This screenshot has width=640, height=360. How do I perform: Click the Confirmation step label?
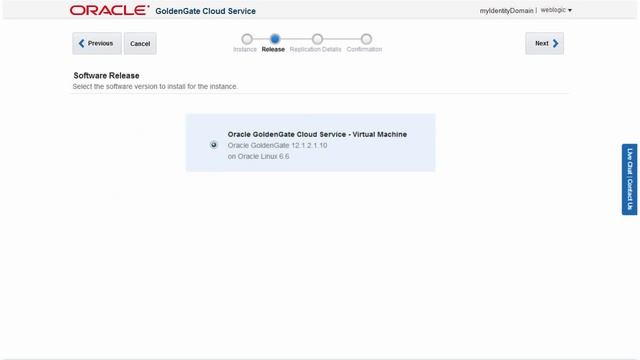point(364,49)
